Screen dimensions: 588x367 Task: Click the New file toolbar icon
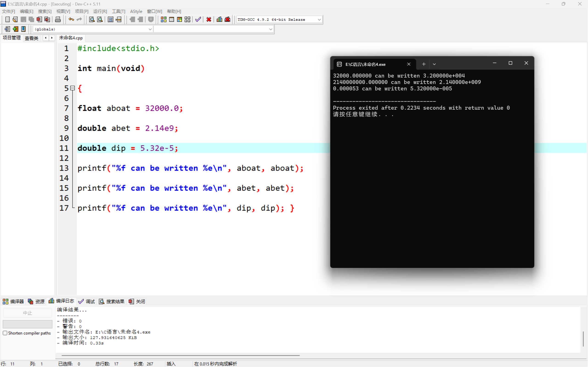[7, 19]
